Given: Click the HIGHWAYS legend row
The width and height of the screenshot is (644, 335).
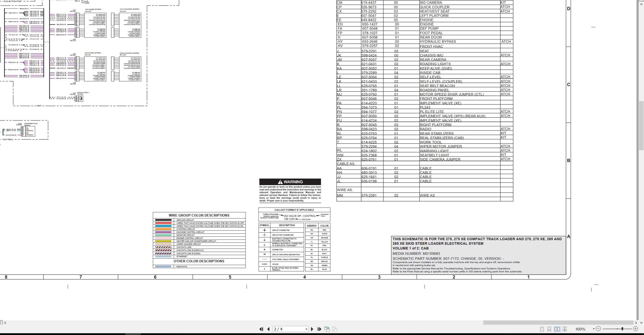Looking at the screenshot, I should point(199,267).
